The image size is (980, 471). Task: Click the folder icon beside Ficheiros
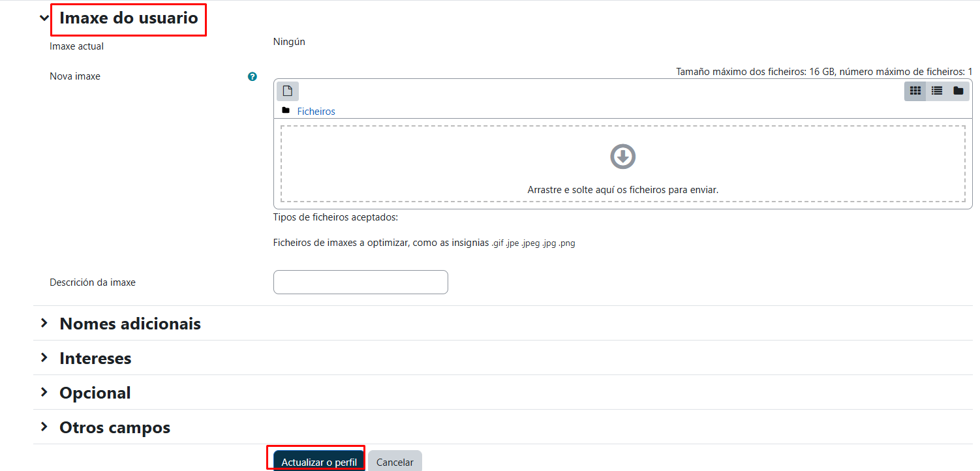(286, 110)
